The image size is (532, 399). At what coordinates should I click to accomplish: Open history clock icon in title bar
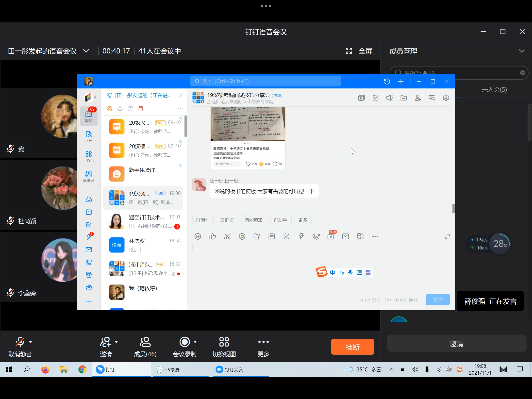(387, 81)
